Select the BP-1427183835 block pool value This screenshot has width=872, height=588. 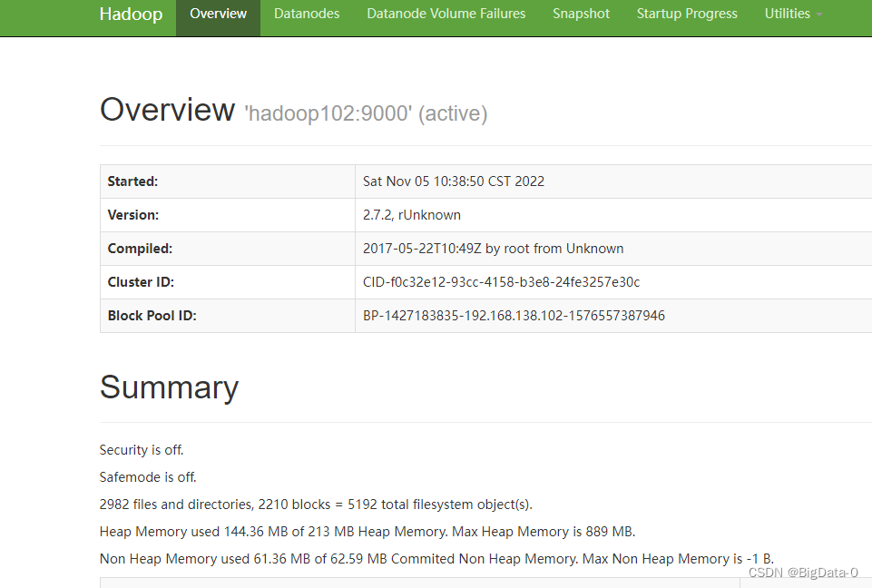tap(514, 316)
